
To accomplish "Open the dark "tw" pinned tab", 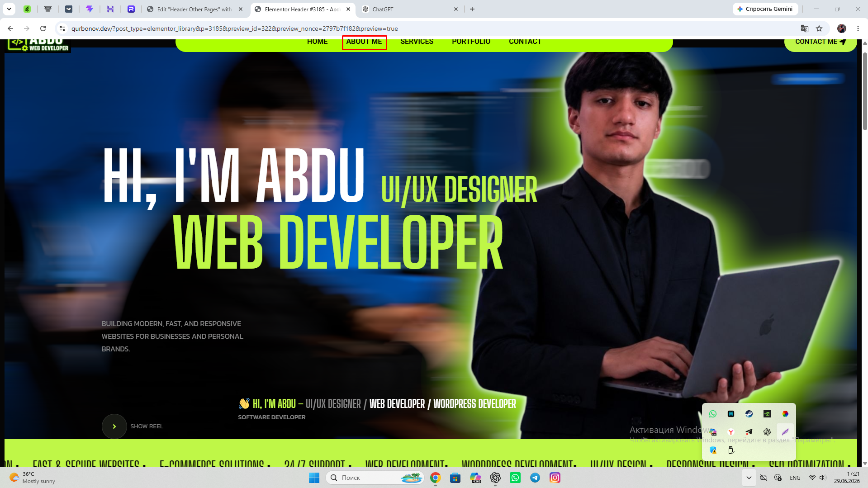I will 69,9.
